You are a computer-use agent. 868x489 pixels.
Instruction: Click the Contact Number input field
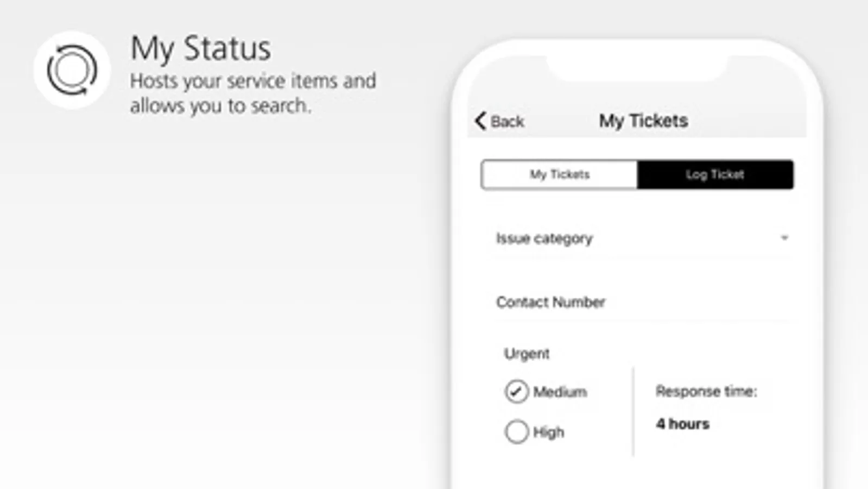641,302
